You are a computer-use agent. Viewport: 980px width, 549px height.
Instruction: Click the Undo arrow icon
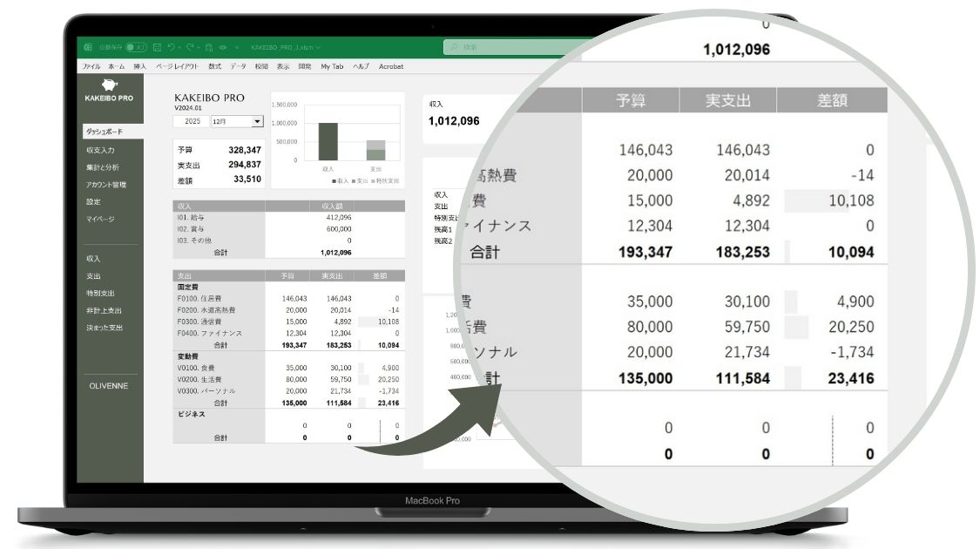point(171,47)
